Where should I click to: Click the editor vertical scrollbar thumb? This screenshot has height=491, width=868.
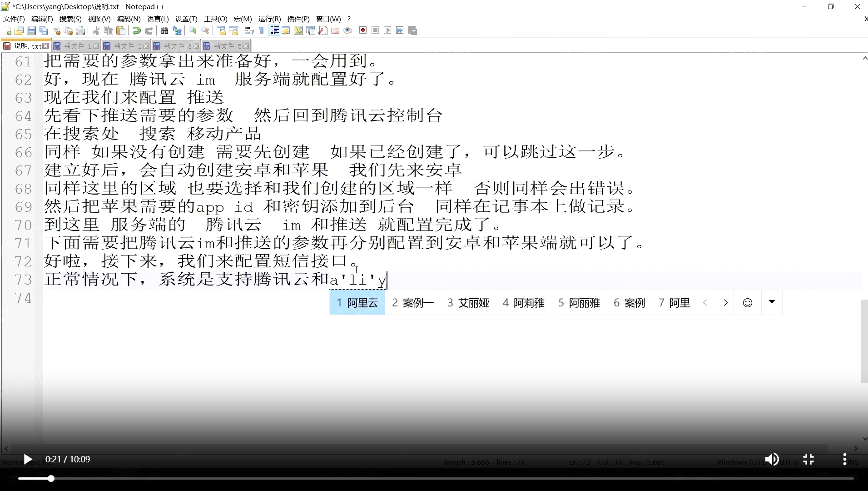point(864,341)
